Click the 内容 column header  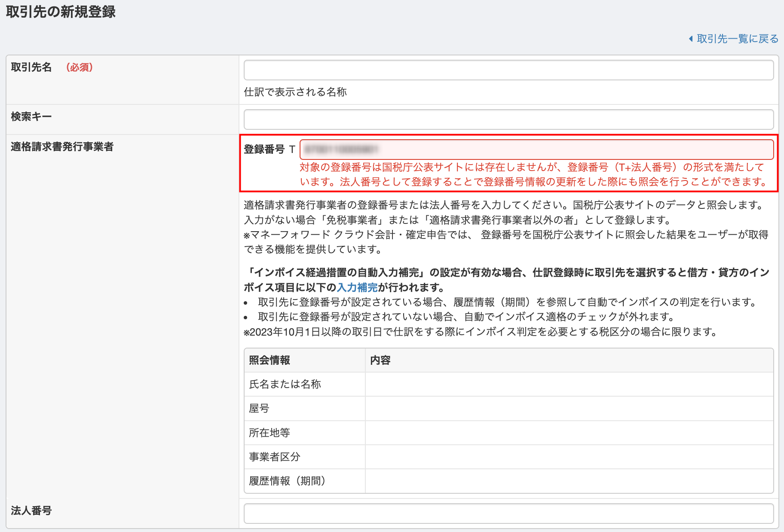click(x=380, y=361)
